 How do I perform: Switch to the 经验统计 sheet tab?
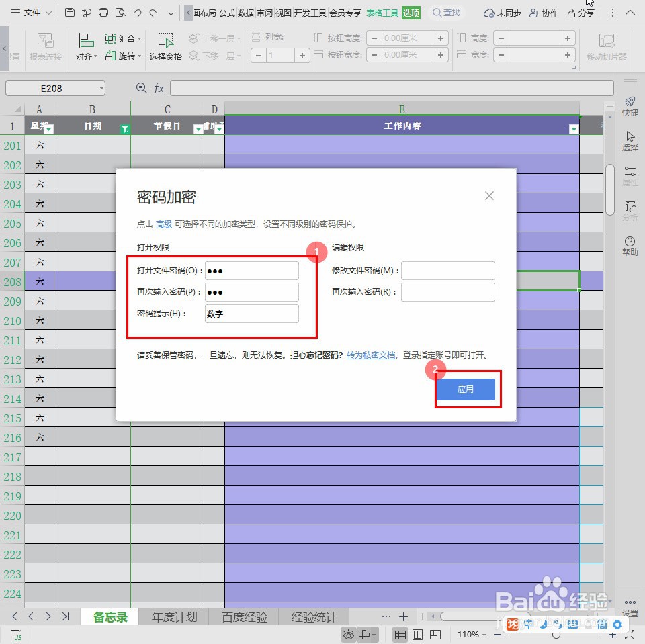click(314, 617)
